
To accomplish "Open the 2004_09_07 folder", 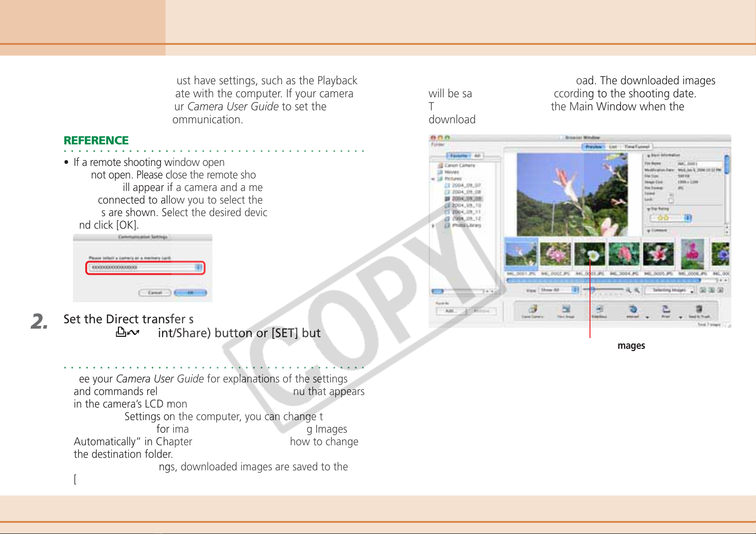I will point(463,185).
